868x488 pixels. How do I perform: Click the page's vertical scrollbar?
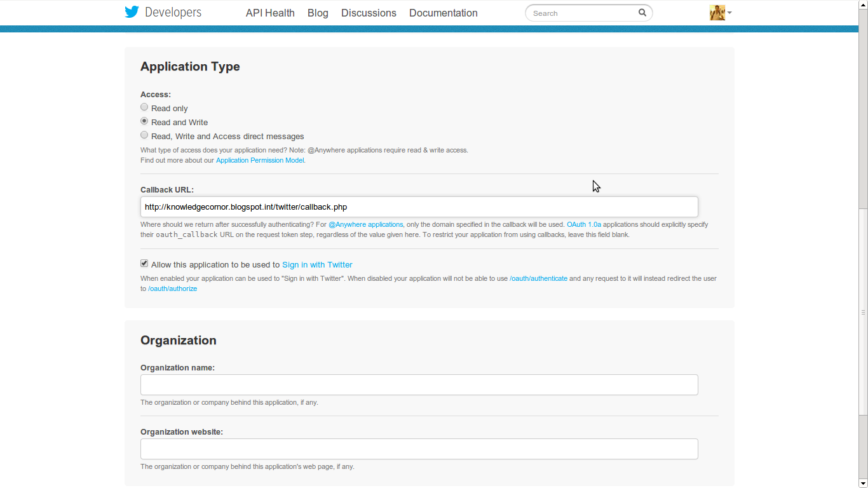click(x=863, y=311)
